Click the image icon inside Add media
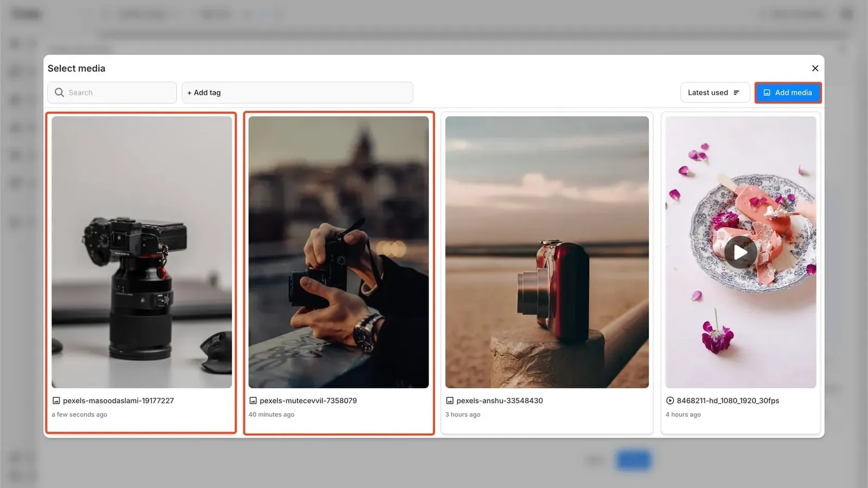Image resolution: width=868 pixels, height=488 pixels. (767, 93)
